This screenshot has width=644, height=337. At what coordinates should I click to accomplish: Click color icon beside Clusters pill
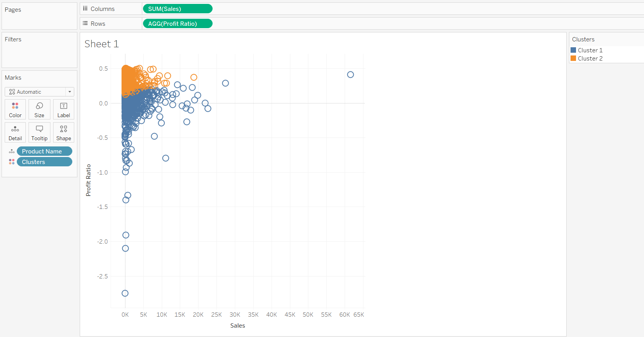(x=12, y=162)
